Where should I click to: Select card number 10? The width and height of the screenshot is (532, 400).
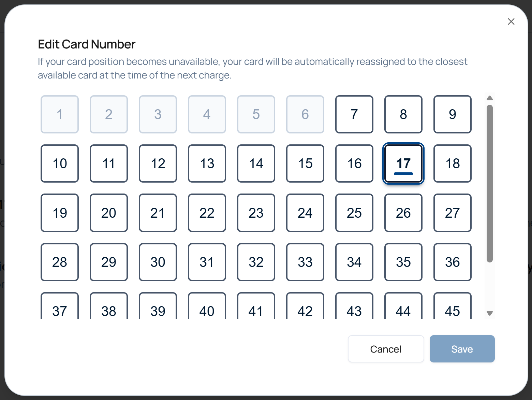pos(60,163)
